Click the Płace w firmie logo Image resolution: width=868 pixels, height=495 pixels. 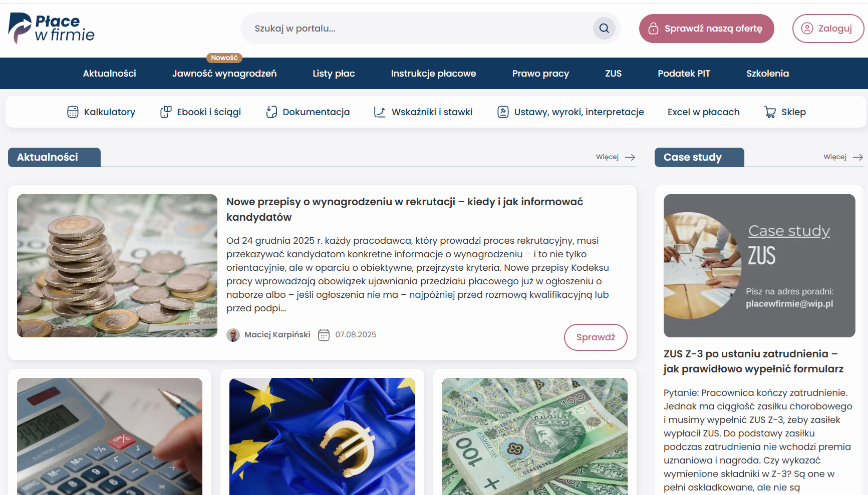(52, 28)
